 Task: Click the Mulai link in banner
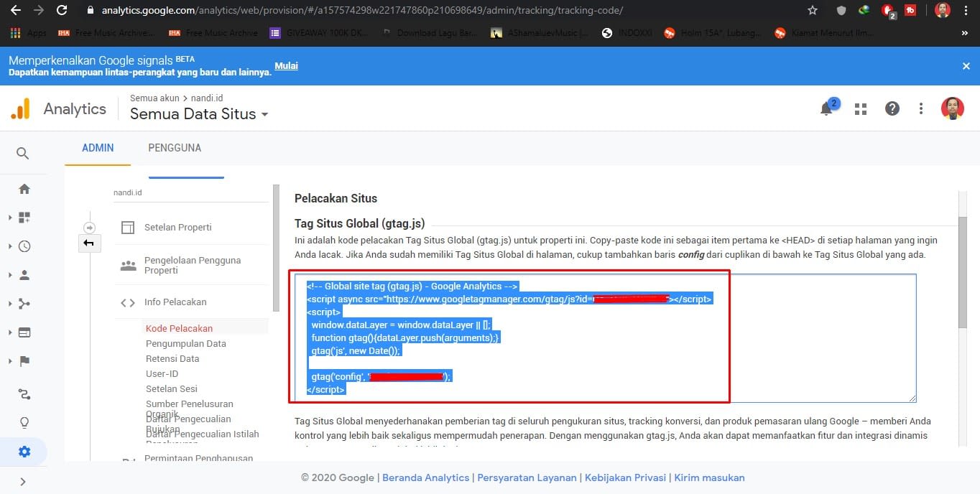286,66
